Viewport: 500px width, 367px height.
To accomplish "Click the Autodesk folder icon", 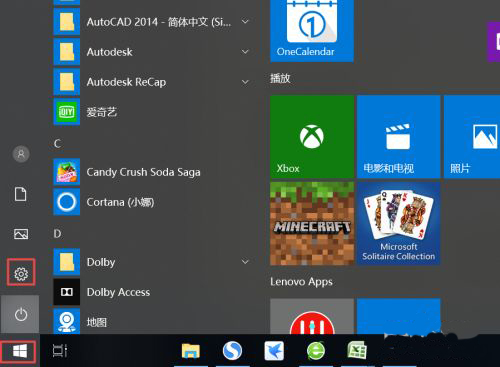I will click(x=67, y=52).
